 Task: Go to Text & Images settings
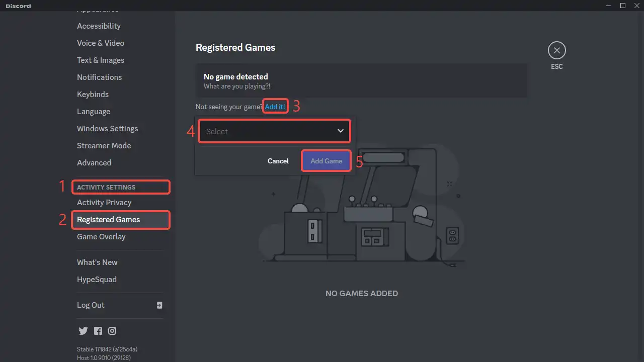(x=101, y=60)
